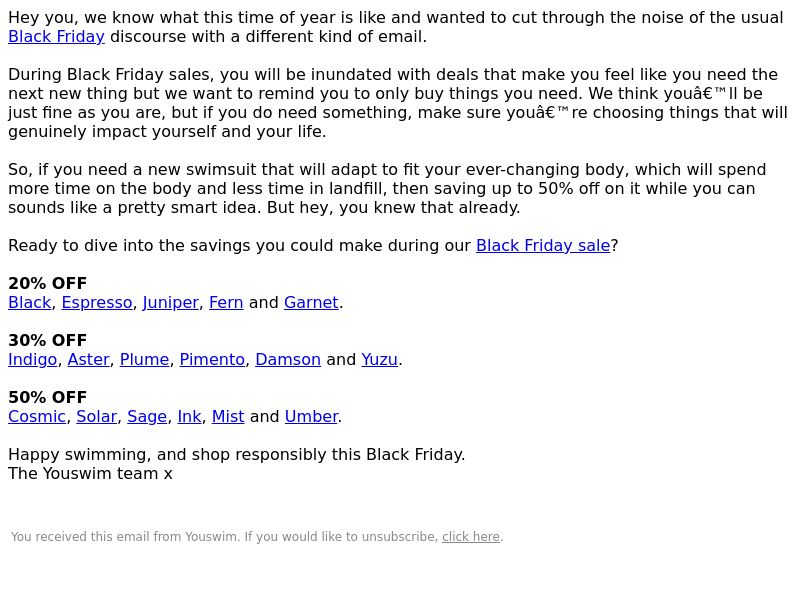Viewport: 800px width, 600px height.
Task: Open the Juniper color link
Action: [170, 303]
